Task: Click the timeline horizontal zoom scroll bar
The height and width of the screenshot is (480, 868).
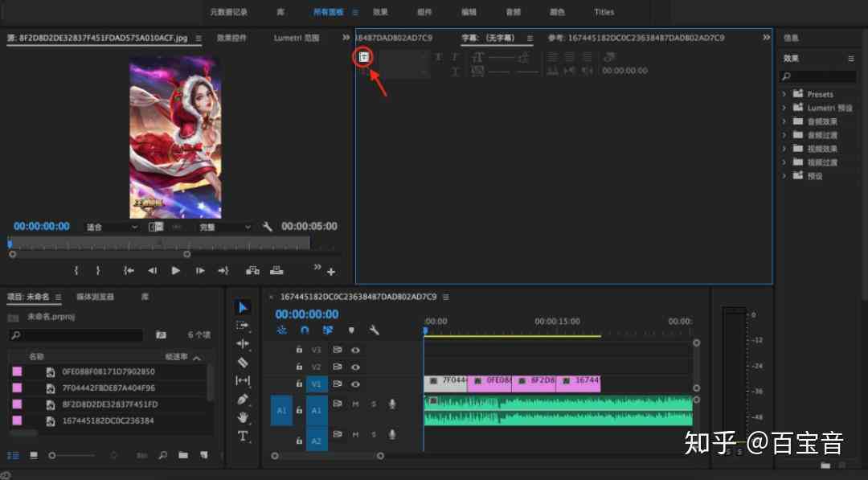Action: 327,456
